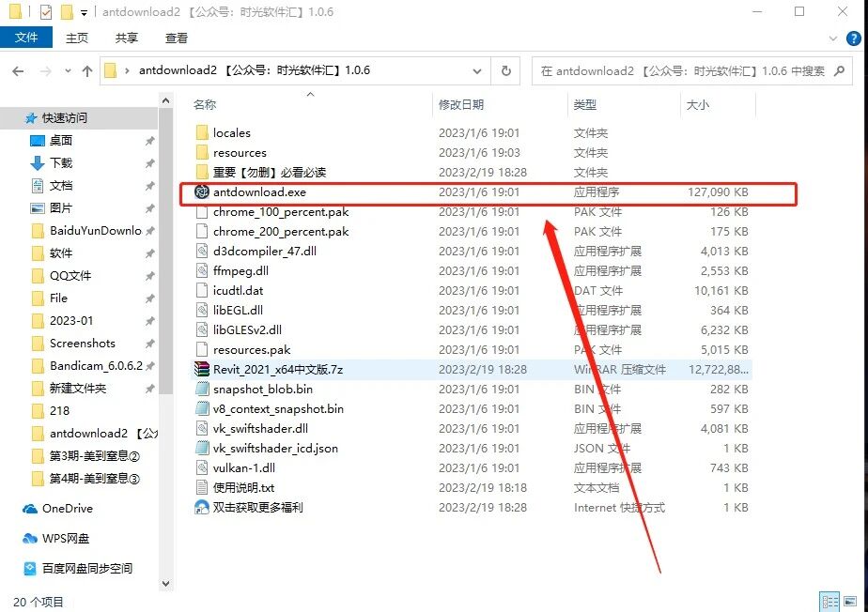Select the vk_swiftshader_icd.json file icon
Screen dimensions: 868x612
click(x=202, y=449)
